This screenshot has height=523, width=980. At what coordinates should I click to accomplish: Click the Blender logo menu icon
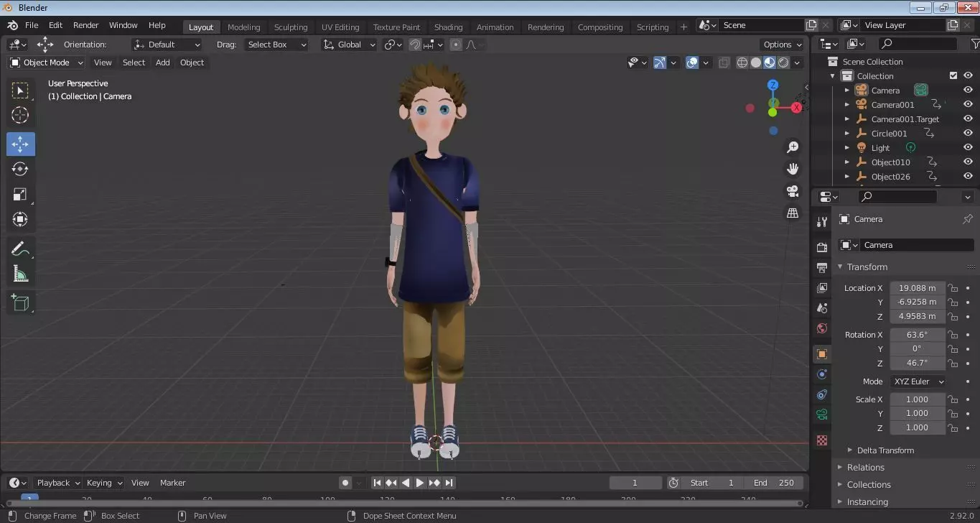pyautogui.click(x=12, y=25)
